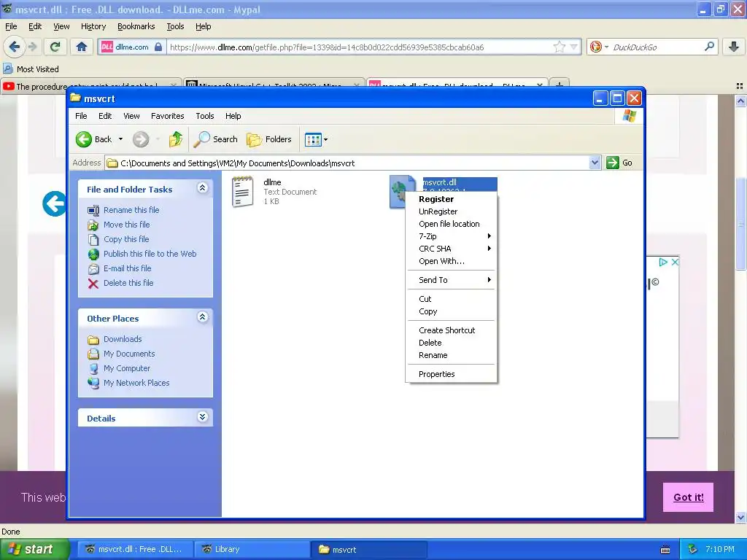
Task: Open My Documents in Other Places
Action: pos(129,354)
